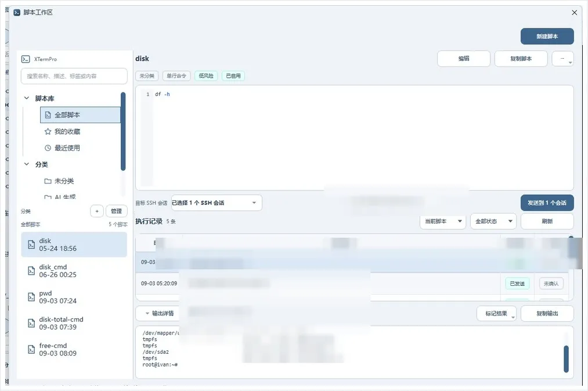Click the 编辑 button
Viewport: 588px width, 391px height.
click(x=464, y=59)
